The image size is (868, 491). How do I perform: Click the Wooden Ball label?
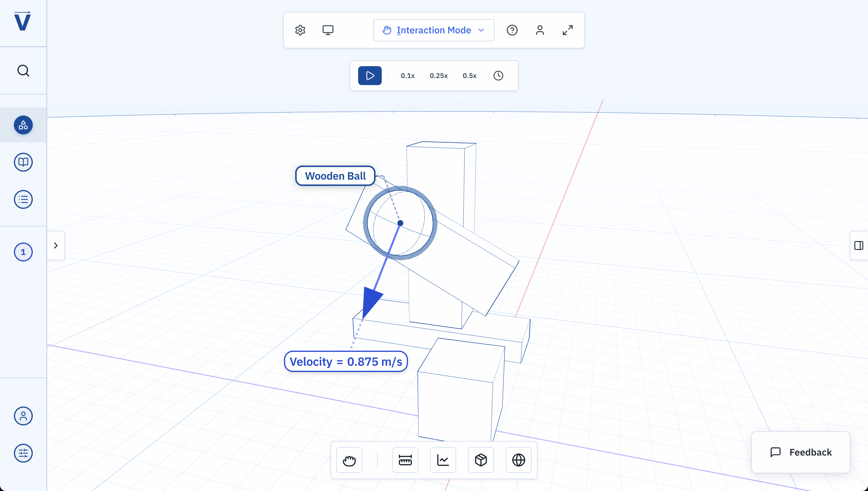[x=335, y=176]
